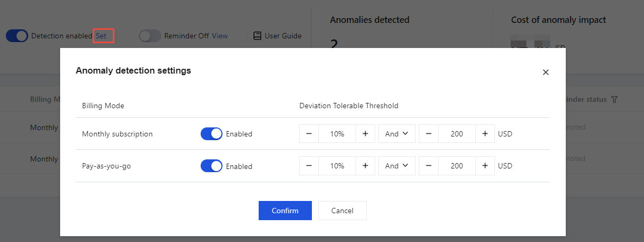Decrease Monthly subscription USD amount
Image resolution: width=644 pixels, height=242 pixels.
point(428,134)
